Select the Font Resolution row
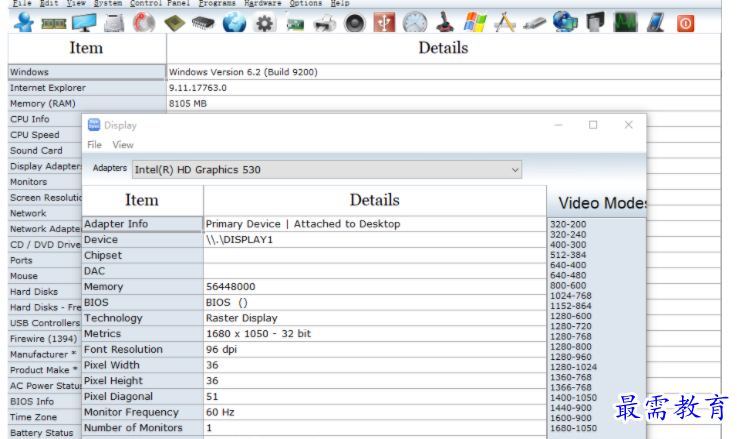737x439 pixels. [x=314, y=349]
